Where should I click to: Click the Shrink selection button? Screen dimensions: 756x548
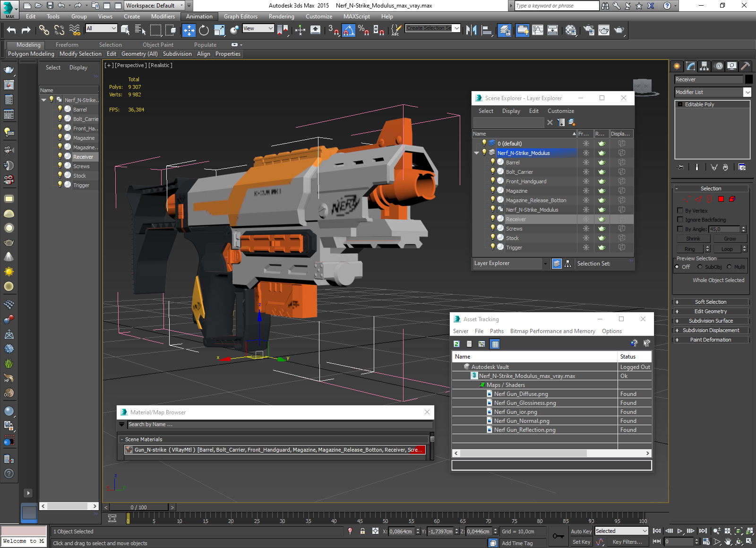tap(693, 239)
